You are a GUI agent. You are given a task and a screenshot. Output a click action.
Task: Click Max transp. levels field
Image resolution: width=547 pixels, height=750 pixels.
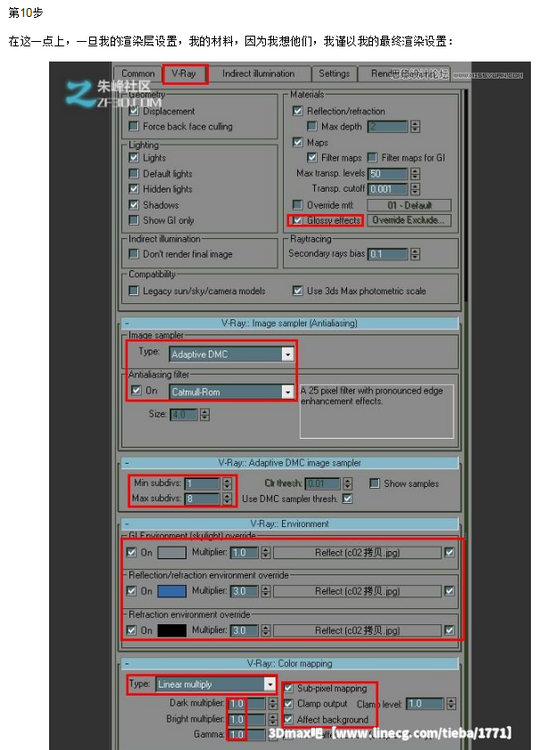pos(388,173)
